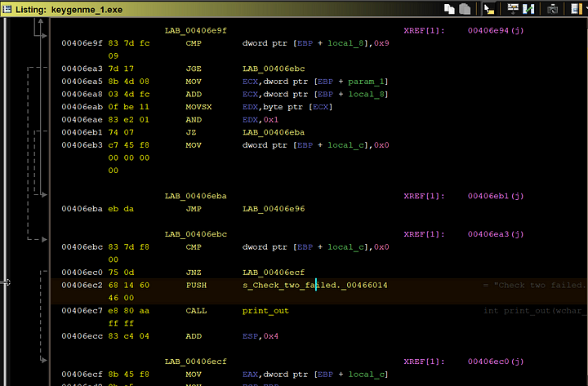The height and width of the screenshot is (386, 588).
Task: Follow XREF 00406ec0(j) link
Action: (496, 362)
